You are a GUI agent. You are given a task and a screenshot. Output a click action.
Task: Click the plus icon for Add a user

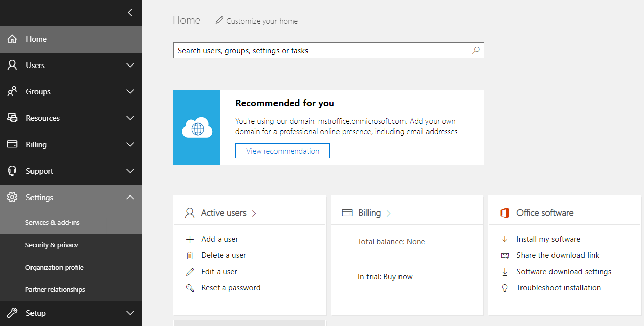(190, 239)
